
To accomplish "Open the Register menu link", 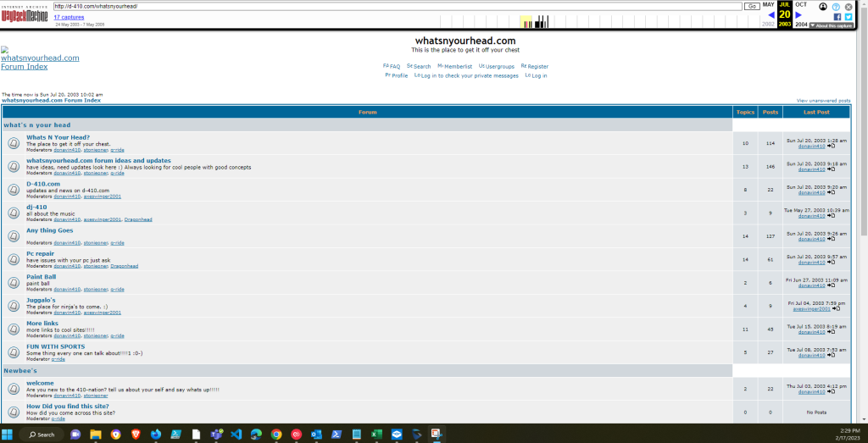I will point(535,66).
